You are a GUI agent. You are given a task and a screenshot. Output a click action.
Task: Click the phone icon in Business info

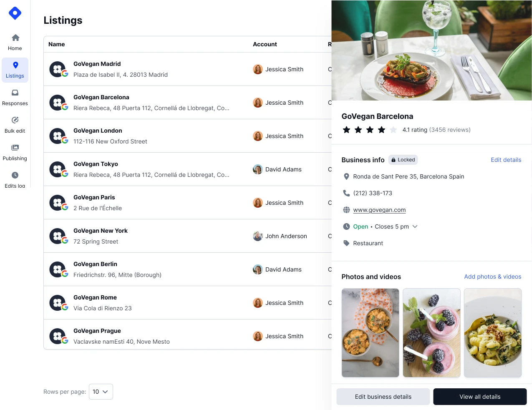click(x=346, y=193)
